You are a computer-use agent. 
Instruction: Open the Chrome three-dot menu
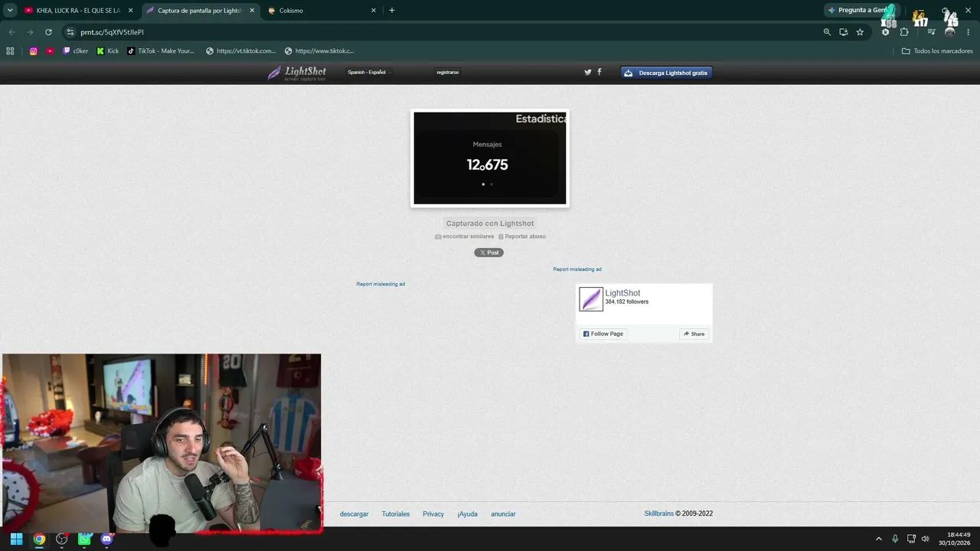tap(969, 32)
